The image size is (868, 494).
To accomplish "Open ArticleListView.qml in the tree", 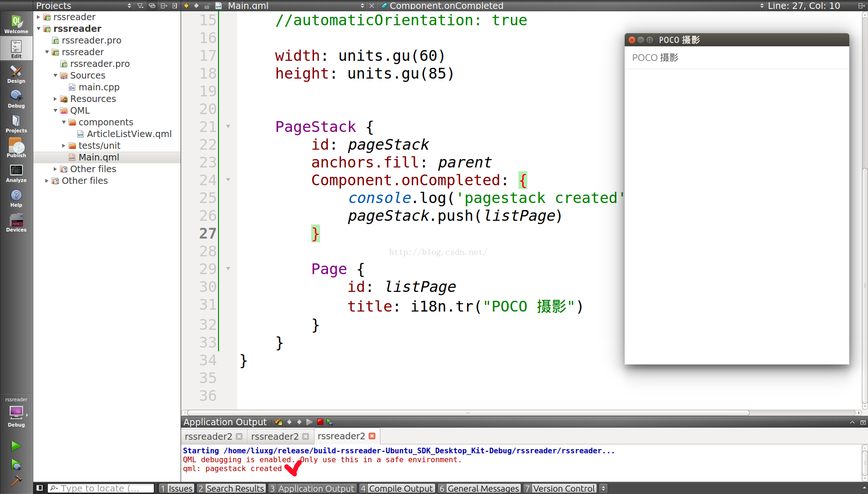I will click(129, 134).
